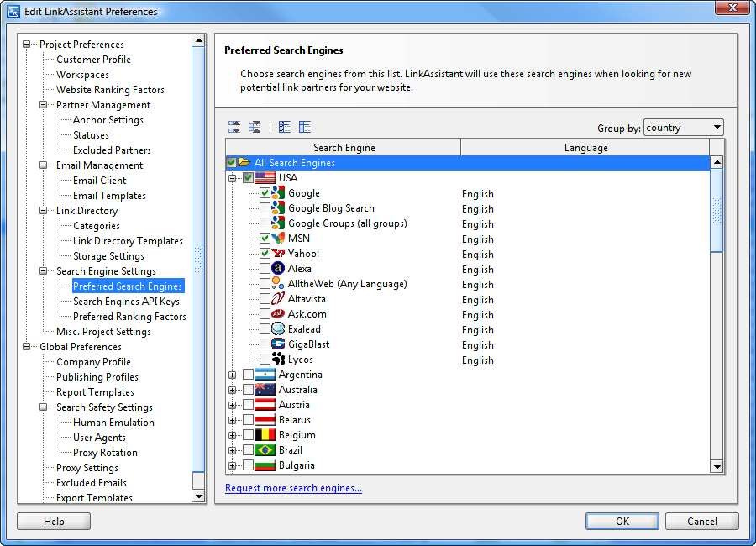756x546 pixels.
Task: Click search engine list scroll down arrow
Action: [x=717, y=466]
